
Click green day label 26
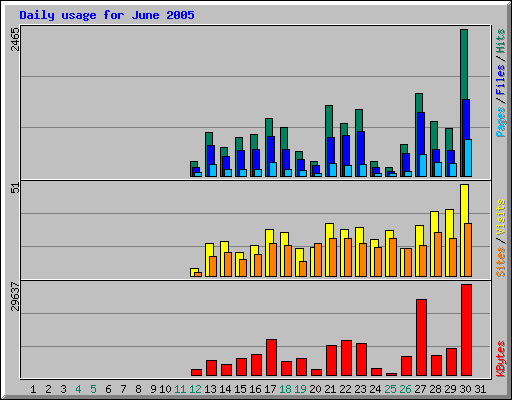click(x=405, y=389)
